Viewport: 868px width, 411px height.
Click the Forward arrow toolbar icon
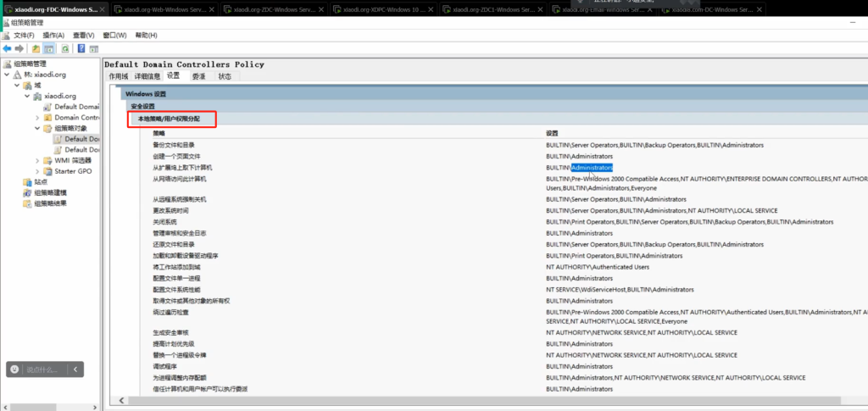click(19, 48)
